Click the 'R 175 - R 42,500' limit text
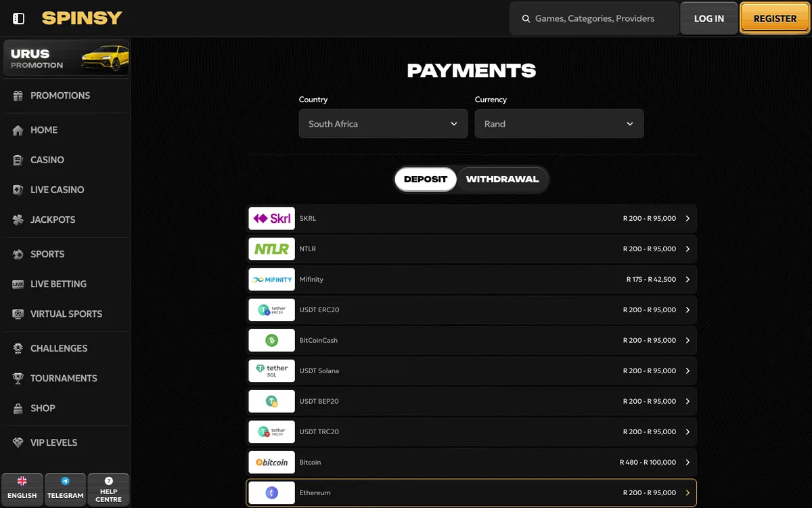 (x=651, y=280)
